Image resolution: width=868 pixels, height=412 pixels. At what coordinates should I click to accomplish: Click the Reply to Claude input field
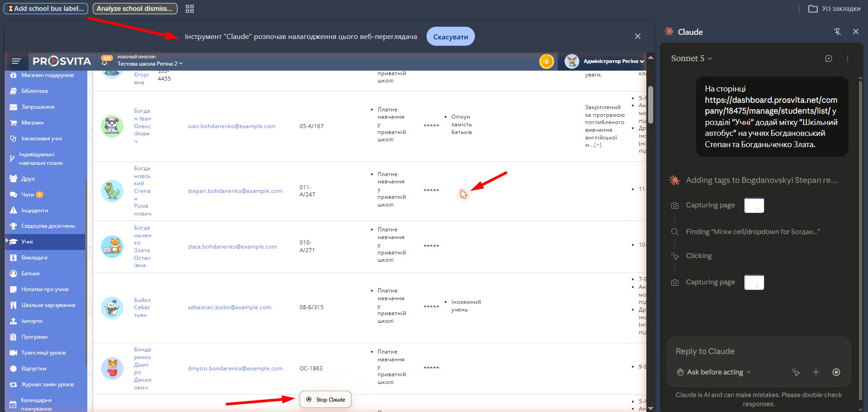(759, 351)
